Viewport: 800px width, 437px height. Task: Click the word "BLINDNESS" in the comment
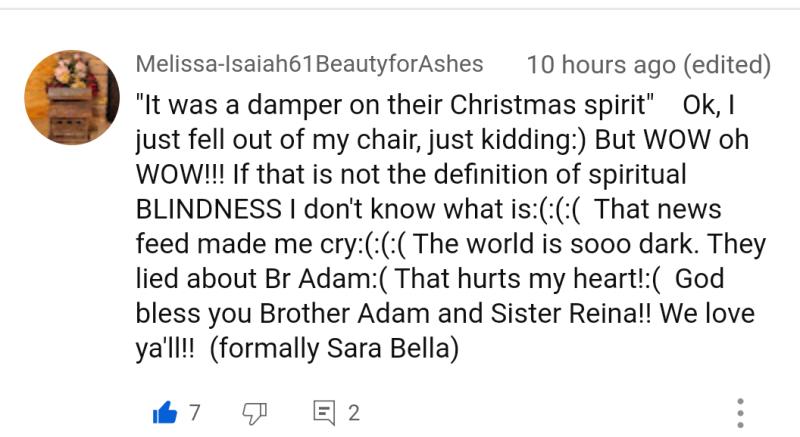point(208,209)
